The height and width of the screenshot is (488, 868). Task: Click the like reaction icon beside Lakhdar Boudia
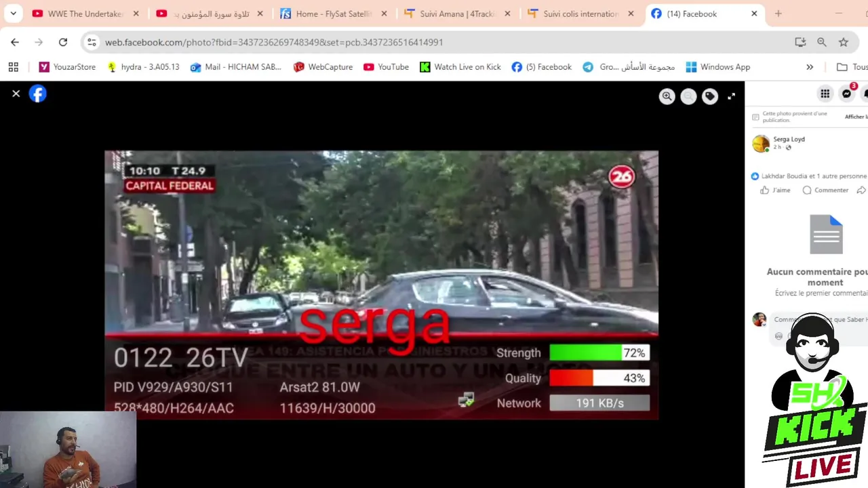(755, 176)
